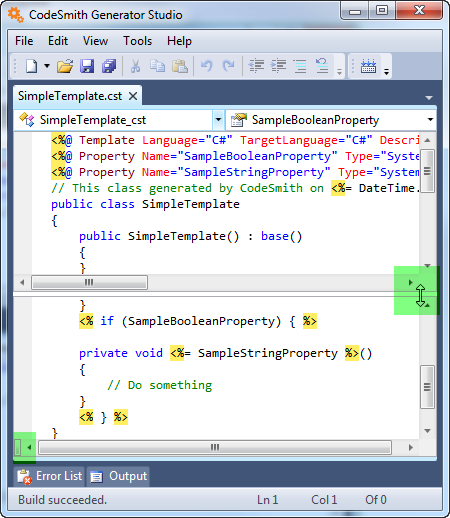
Task: Minimize the CodeSmith Generator Studio window
Action: (x=355, y=11)
